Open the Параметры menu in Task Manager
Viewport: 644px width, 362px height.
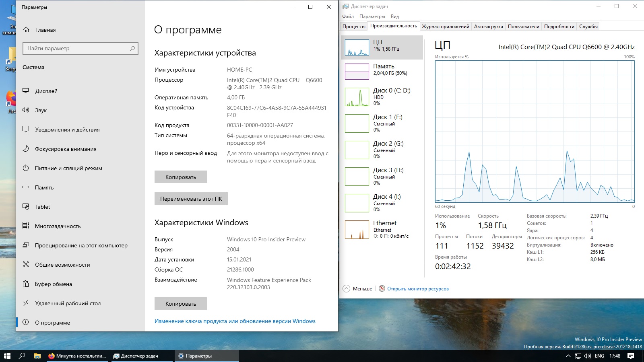click(372, 16)
